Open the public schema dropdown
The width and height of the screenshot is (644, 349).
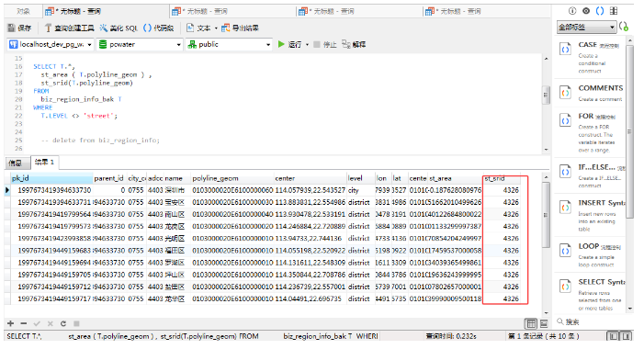(x=268, y=44)
